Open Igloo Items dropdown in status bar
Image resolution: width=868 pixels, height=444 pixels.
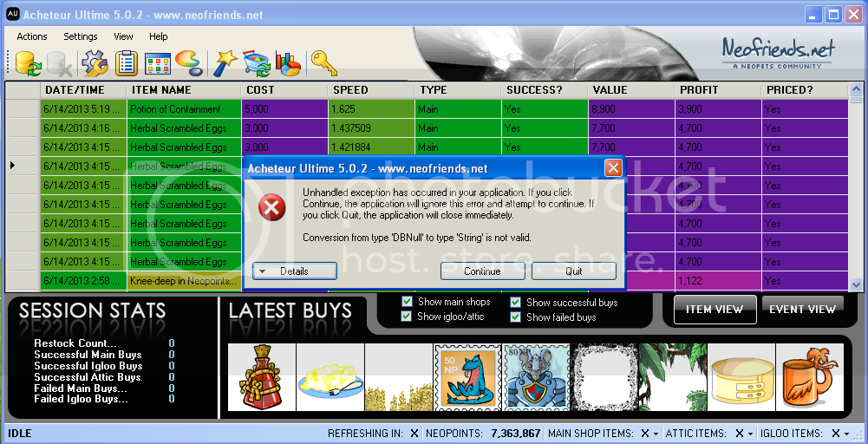pos(846,434)
